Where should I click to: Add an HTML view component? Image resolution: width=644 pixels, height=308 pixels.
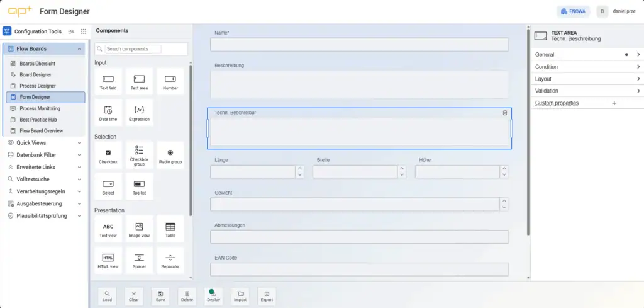coord(108,260)
